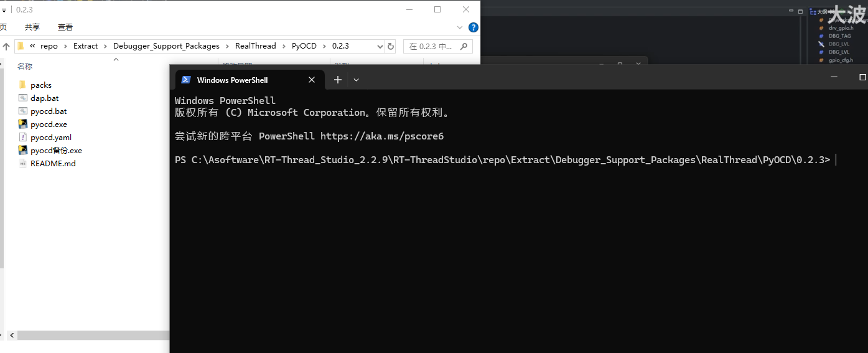Click the include icon beside gpio_cfg.h
The height and width of the screenshot is (353, 868).
click(x=821, y=60)
